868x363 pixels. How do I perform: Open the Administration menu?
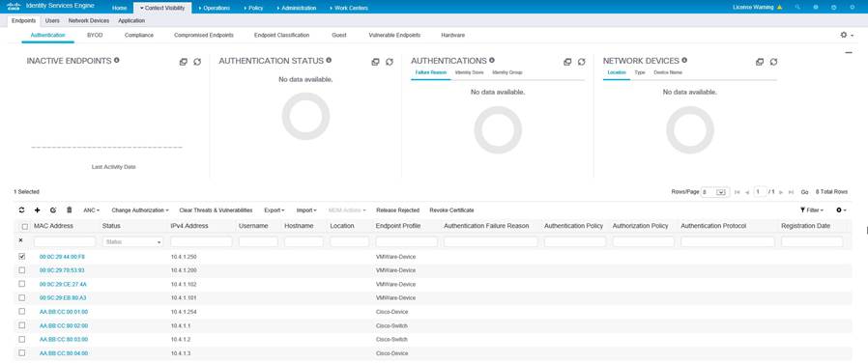pos(297,9)
